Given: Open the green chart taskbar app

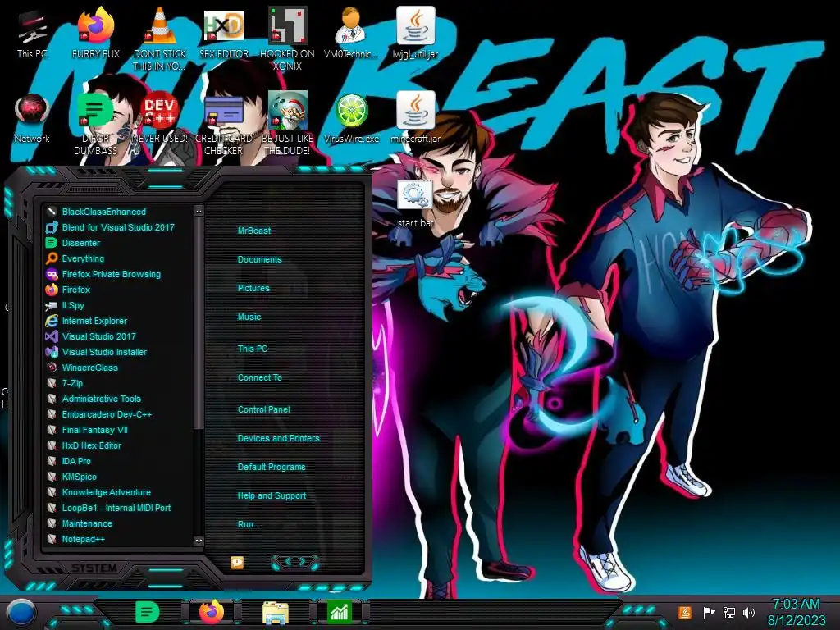Looking at the screenshot, I should pyautogui.click(x=339, y=612).
